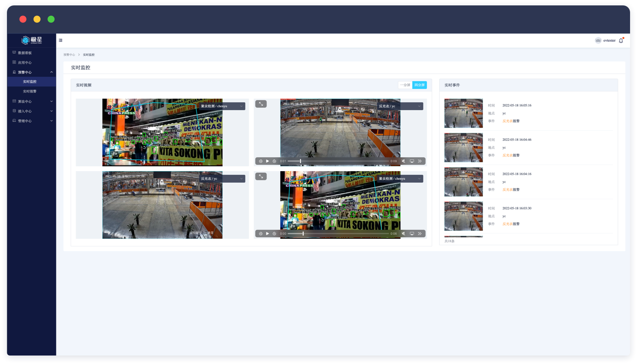Click the evtester user avatar
The width and height of the screenshot is (637, 364).
pyautogui.click(x=598, y=40)
